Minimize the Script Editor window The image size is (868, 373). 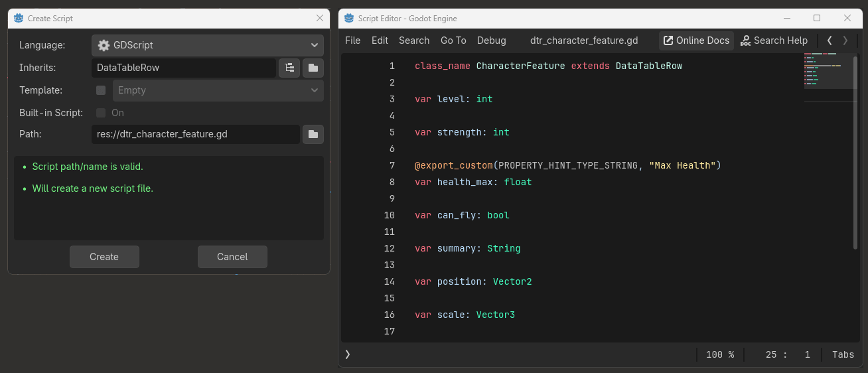tap(786, 18)
